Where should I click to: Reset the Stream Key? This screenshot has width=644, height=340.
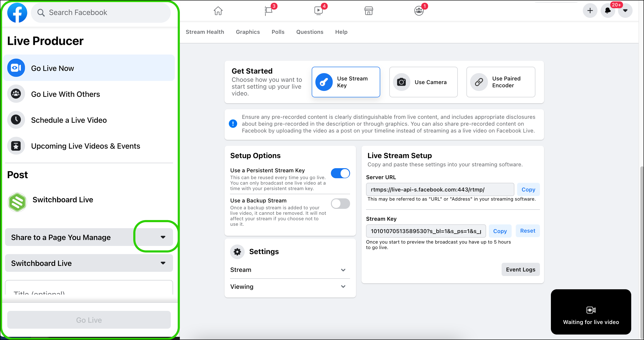tap(527, 231)
